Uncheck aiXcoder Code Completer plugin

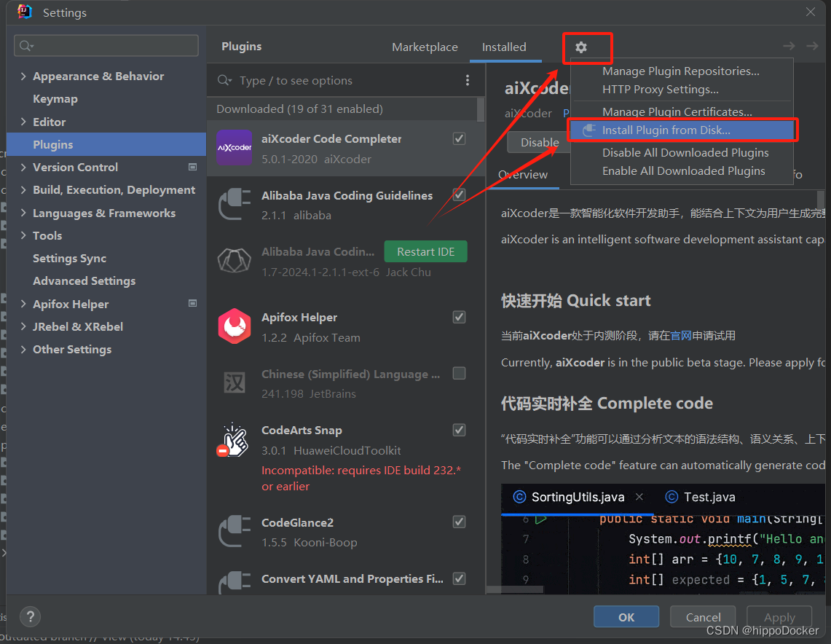pos(459,139)
